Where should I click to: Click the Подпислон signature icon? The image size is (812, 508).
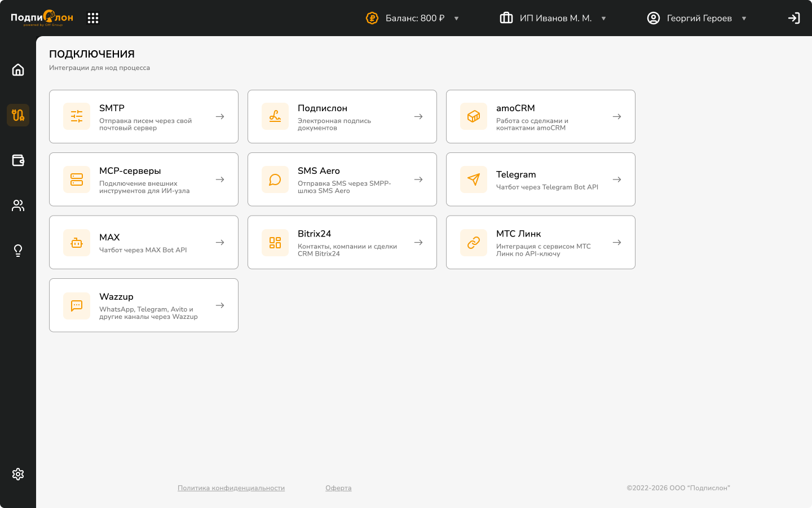coord(275,116)
